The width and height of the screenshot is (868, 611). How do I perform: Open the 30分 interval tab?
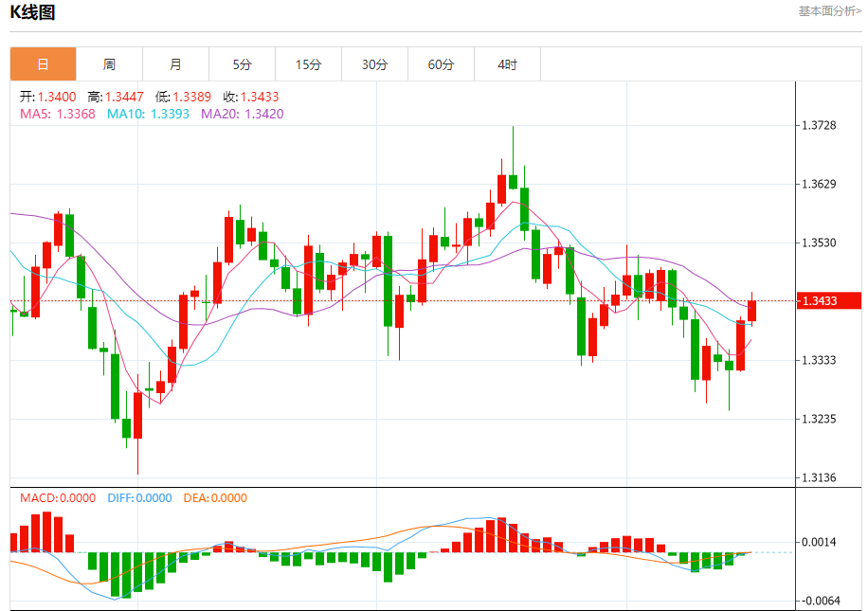pyautogui.click(x=375, y=64)
